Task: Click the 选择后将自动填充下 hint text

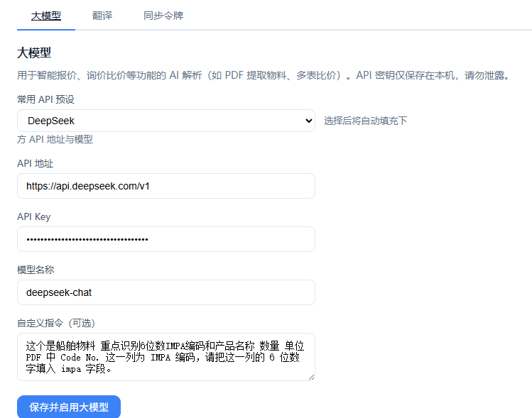Action: coord(365,121)
